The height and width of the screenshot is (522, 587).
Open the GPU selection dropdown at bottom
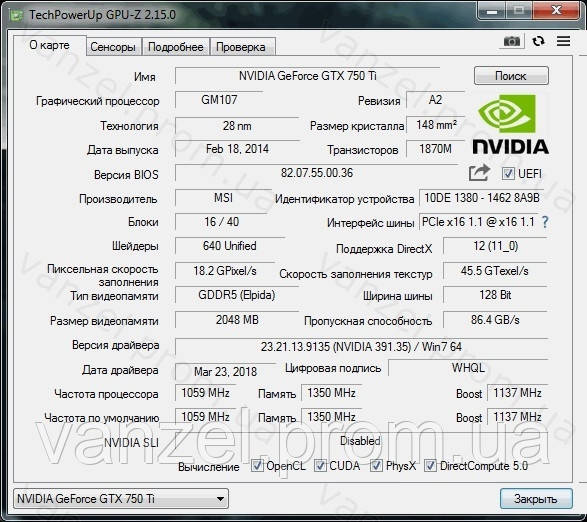121,498
